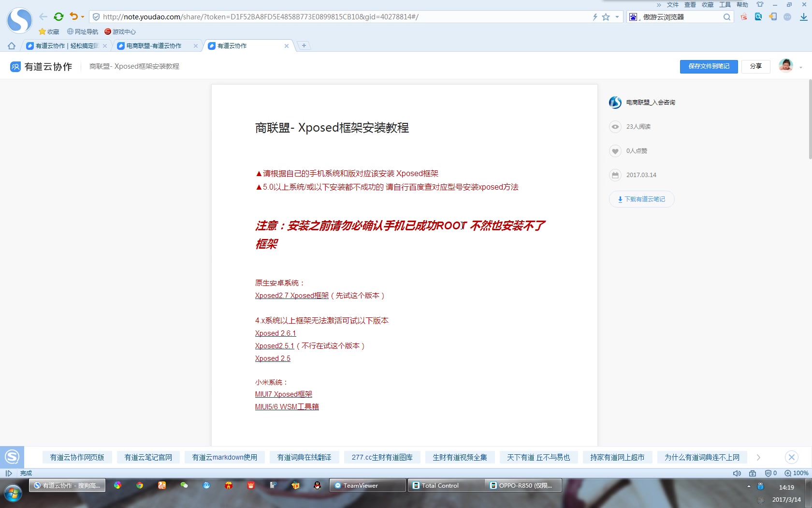Click the eye icon next to 23人阅读
Image resolution: width=812 pixels, height=508 pixels.
(x=615, y=127)
